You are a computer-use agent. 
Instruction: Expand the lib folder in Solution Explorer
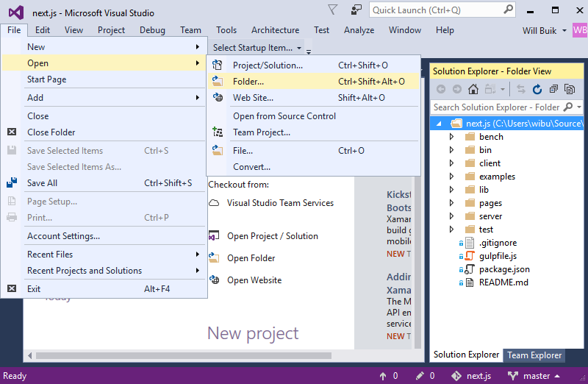point(451,190)
